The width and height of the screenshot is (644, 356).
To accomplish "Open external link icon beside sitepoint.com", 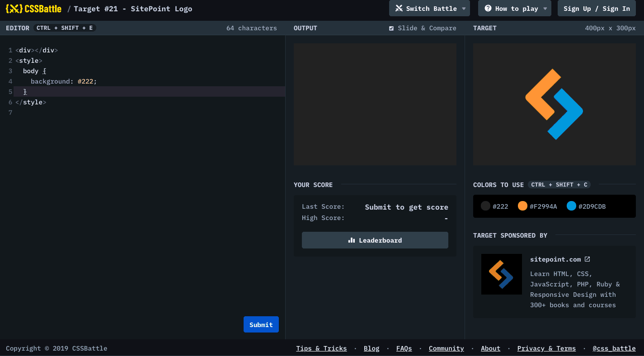I will pos(587,259).
